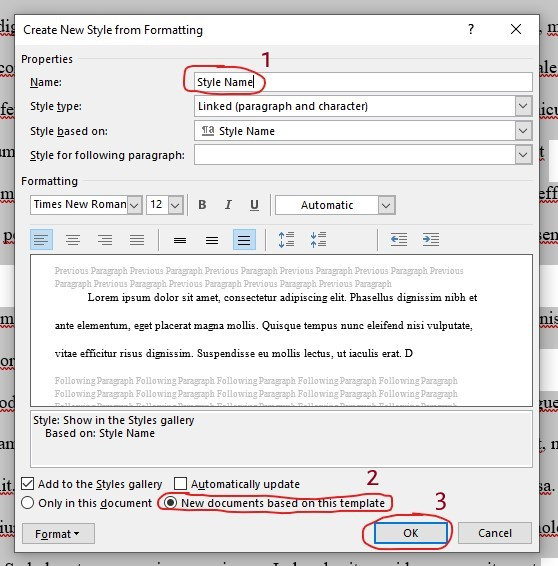Open font size 12 dropdown
Viewport: 558px width, 566px height.
[x=175, y=205]
